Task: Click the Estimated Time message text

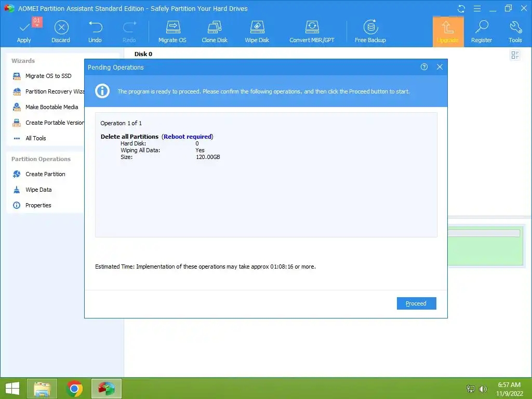Action: (x=205, y=267)
